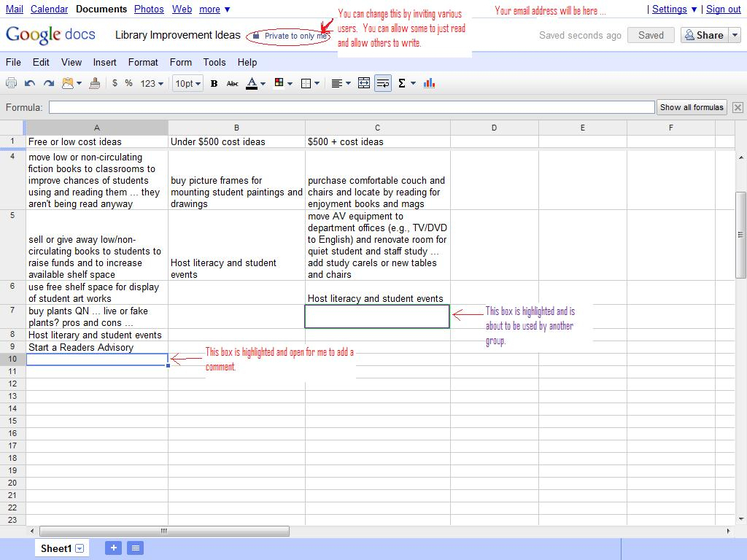Click the Redo arrow icon
The height and width of the screenshot is (560, 747).
coord(49,83)
